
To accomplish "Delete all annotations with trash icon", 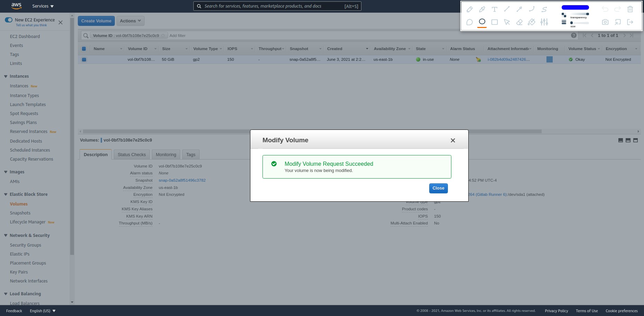I will [630, 9].
